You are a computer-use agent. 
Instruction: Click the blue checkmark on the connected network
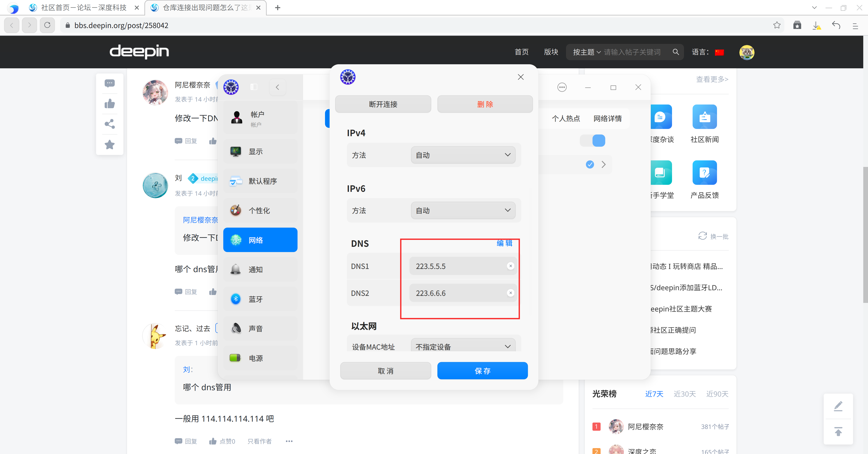click(x=590, y=165)
